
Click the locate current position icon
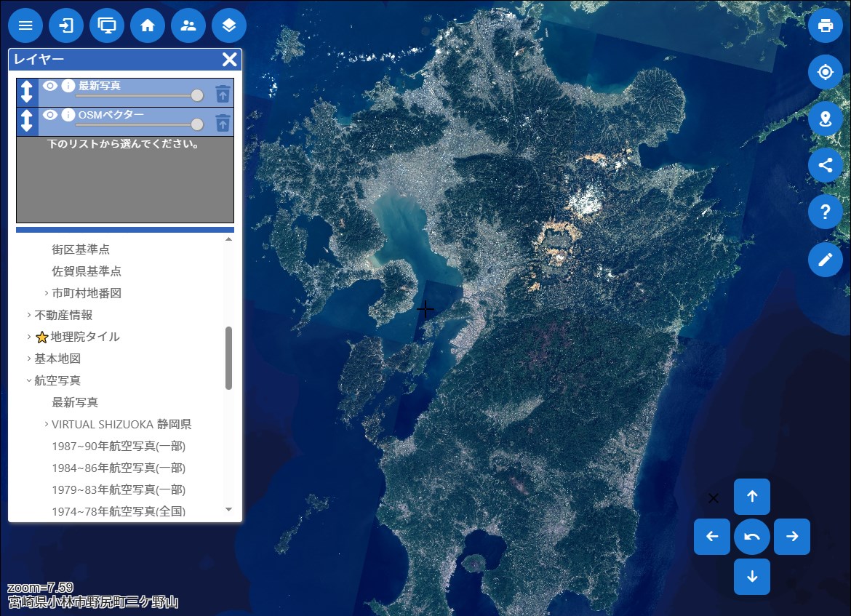[826, 72]
